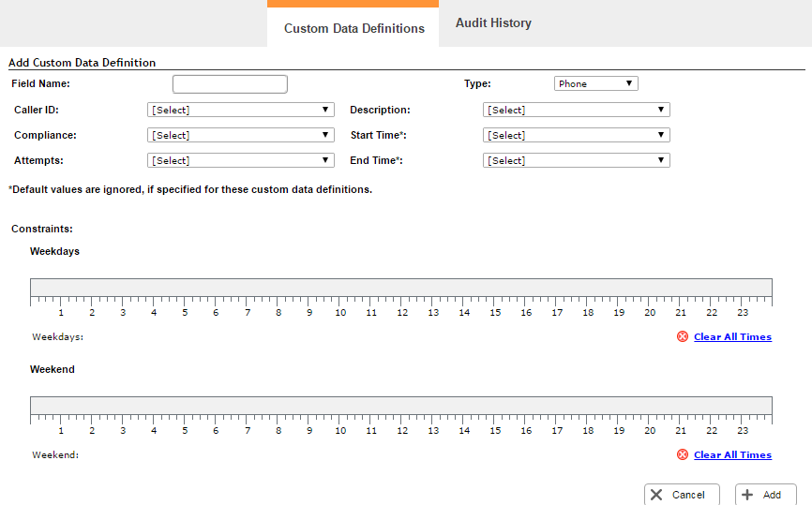The image size is (812, 505).
Task: Open the Type dropdown showing Phone
Action: tap(595, 84)
